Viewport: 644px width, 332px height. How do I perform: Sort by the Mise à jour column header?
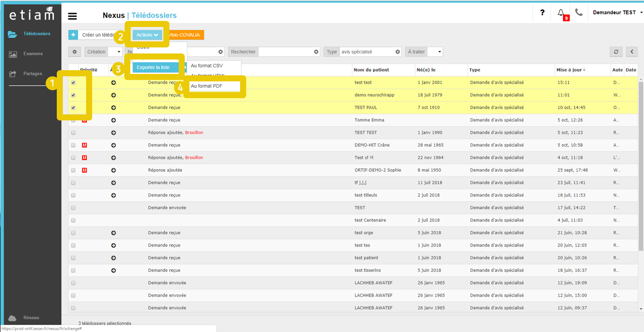coord(570,70)
